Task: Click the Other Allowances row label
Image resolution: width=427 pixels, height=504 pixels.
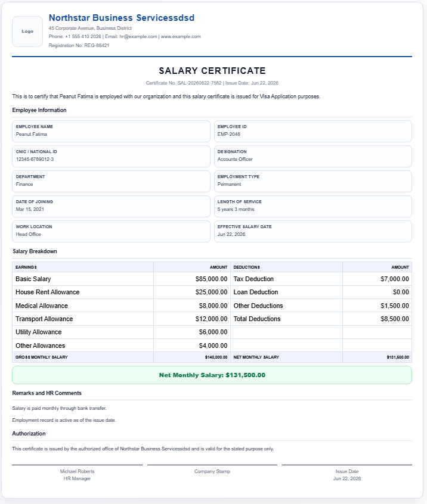Action: tap(40, 346)
